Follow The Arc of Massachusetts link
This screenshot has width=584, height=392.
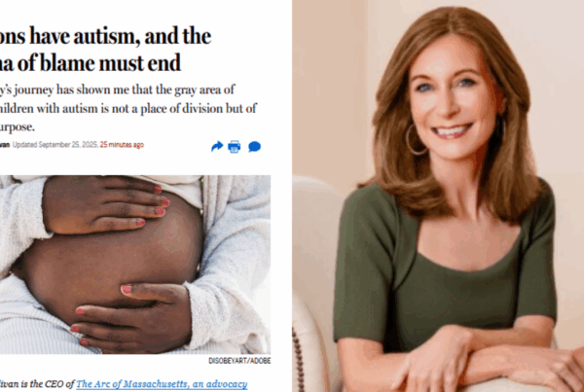[x=162, y=384]
